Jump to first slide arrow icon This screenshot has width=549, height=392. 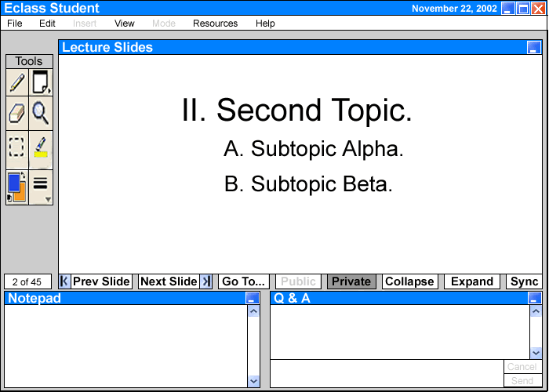pyautogui.click(x=64, y=281)
